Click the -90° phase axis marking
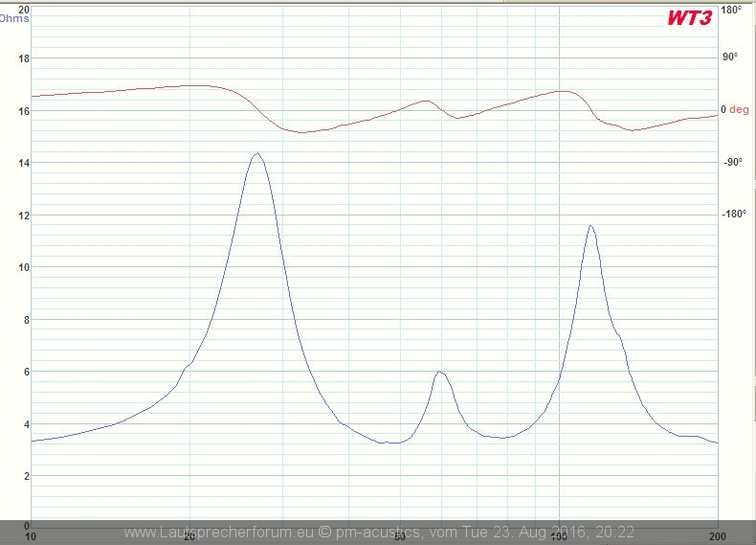The height and width of the screenshot is (545, 756). (731, 162)
